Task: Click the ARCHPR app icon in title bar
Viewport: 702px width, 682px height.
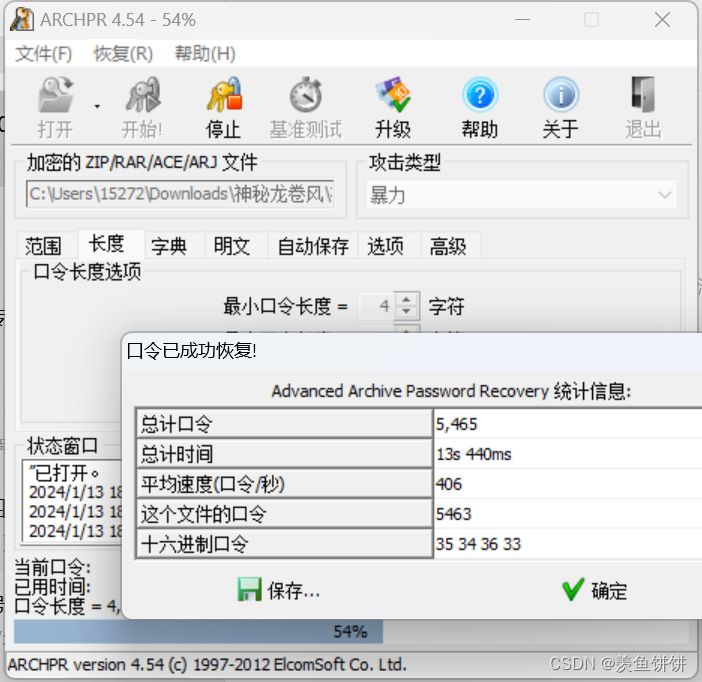Action: [21, 20]
